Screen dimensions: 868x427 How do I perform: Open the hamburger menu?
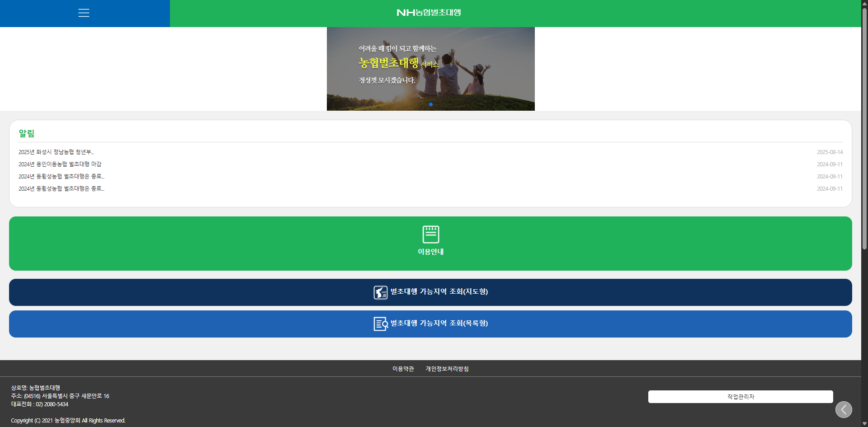84,13
